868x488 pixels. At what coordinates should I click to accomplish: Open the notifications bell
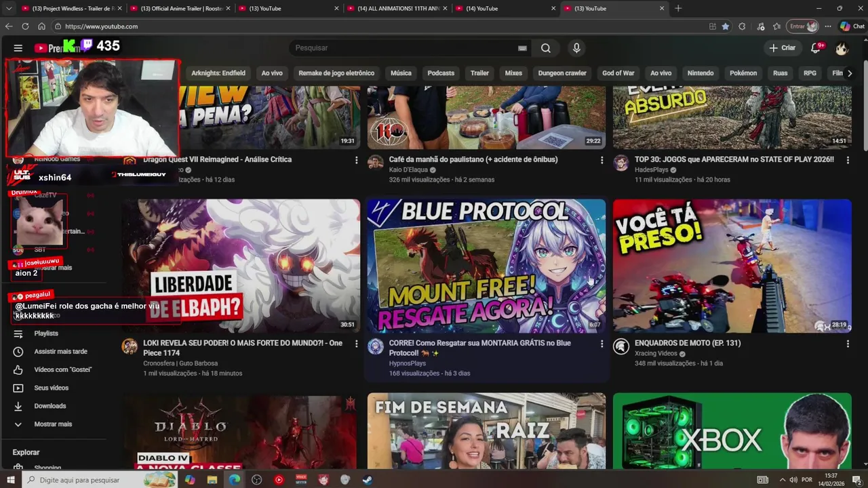816,48
